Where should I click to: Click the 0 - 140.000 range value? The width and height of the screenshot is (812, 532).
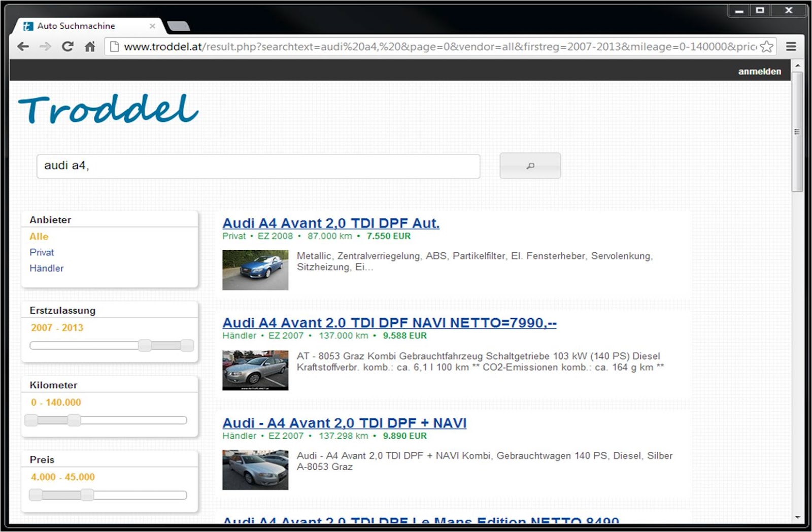pos(56,403)
